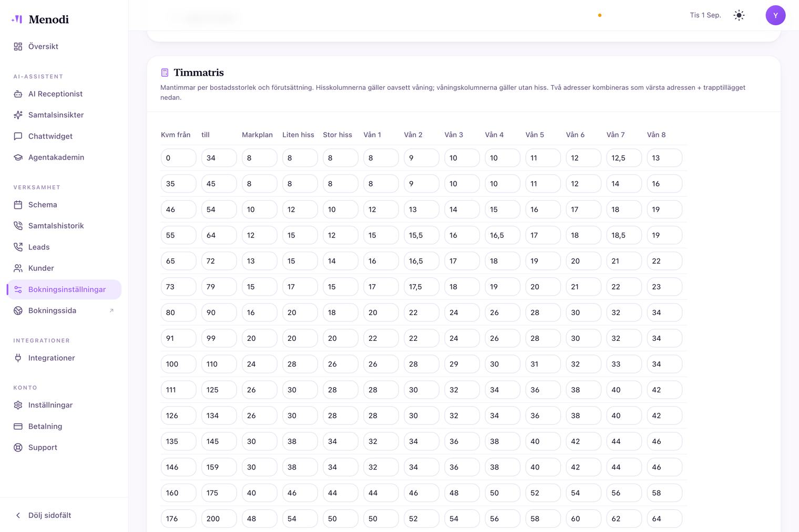Screen dimensions: 799x532
Task: Go to Leads menu item
Action: click(64, 247)
